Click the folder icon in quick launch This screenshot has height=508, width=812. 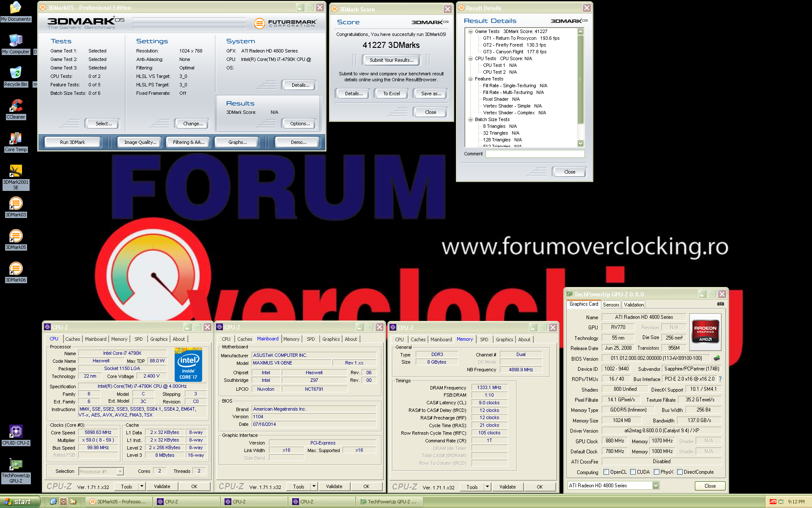(x=73, y=502)
